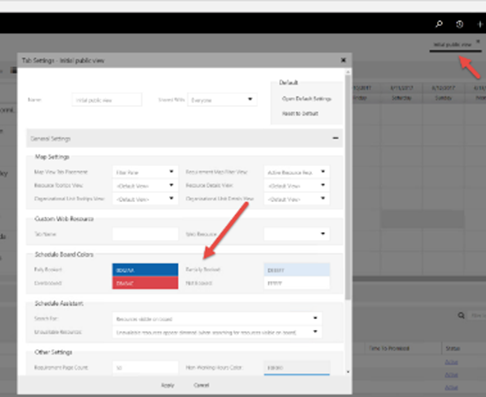Select the red Overbooked color field
Screen dimensions: 486x397
145,283
